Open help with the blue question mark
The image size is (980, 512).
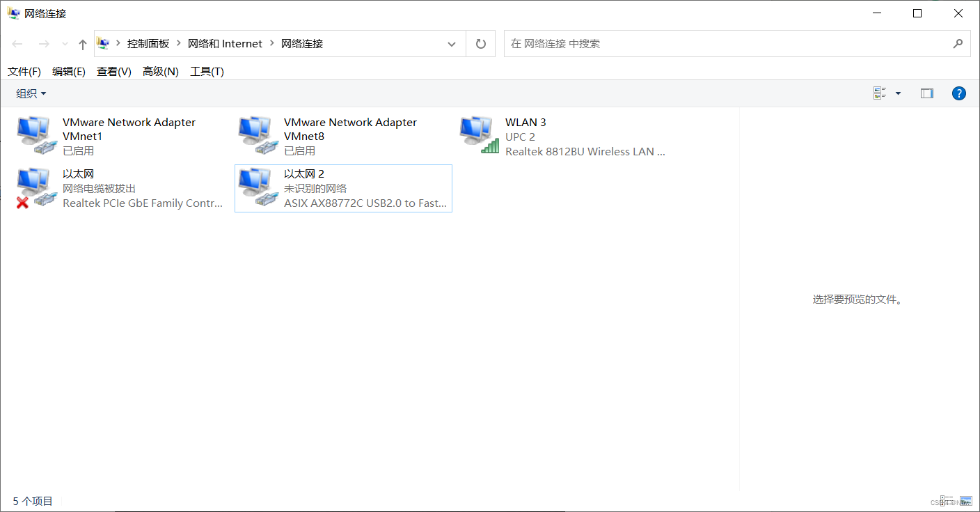(x=959, y=93)
